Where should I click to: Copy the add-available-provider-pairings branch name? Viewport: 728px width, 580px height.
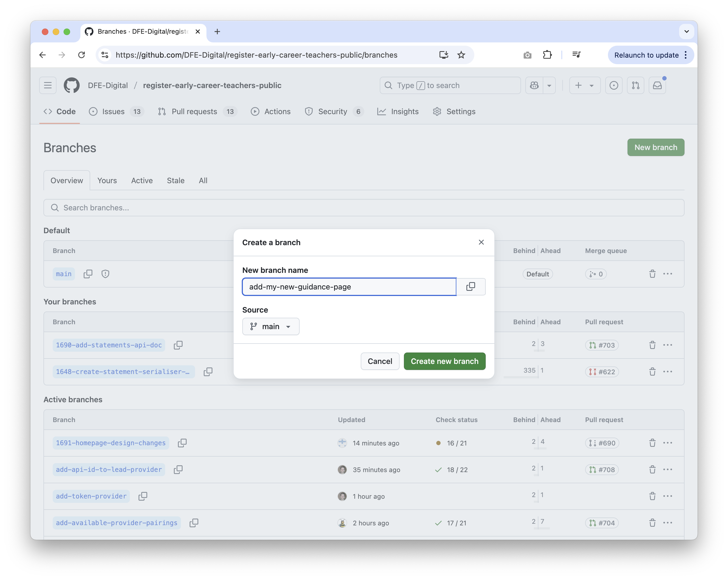[x=194, y=523]
